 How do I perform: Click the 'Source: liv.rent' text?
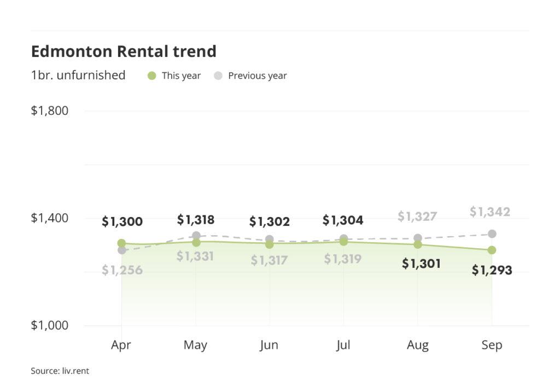click(60, 371)
